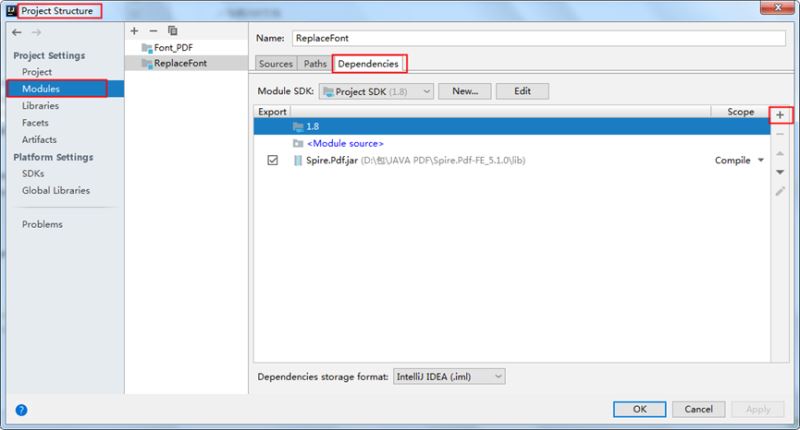Add a new module with plus icon
This screenshot has width=800, height=430.
pos(134,31)
